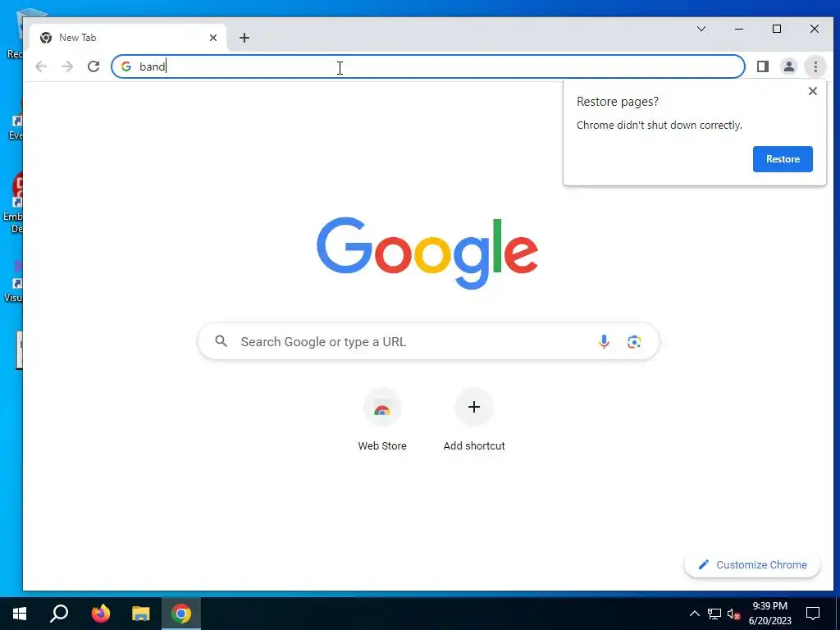Open the profile avatar icon
This screenshot has width=840, height=630.
789,66
